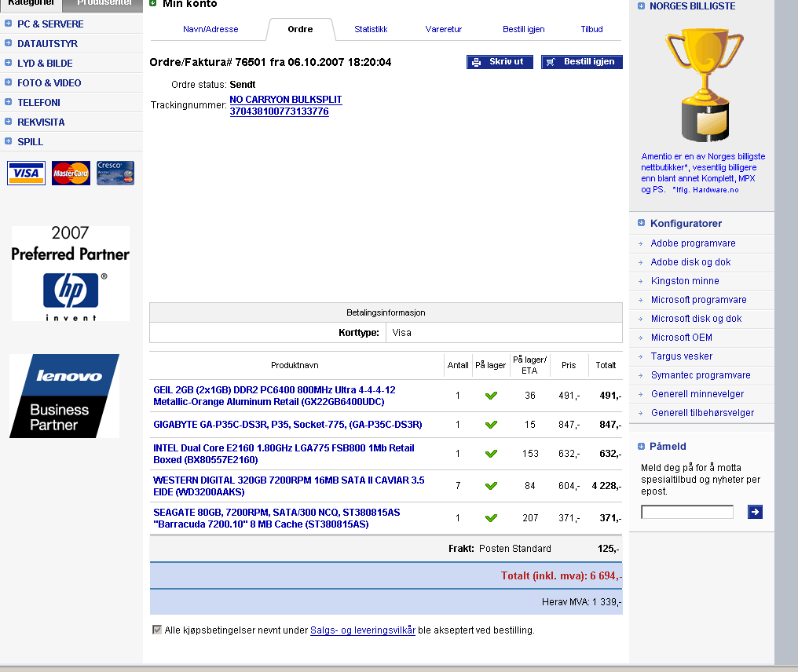Click the icon next to Påmeld heading

[641, 446]
